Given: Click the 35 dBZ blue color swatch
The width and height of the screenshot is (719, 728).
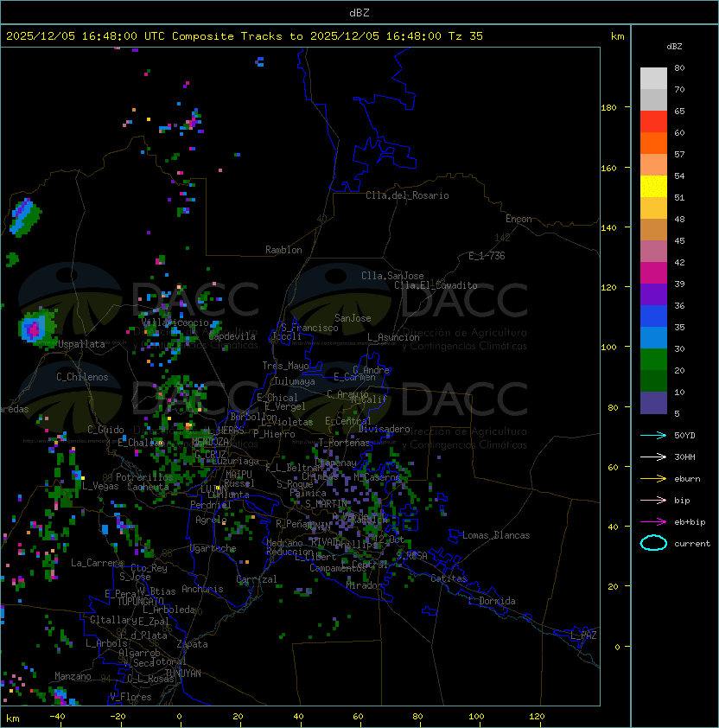Looking at the screenshot, I should (653, 337).
